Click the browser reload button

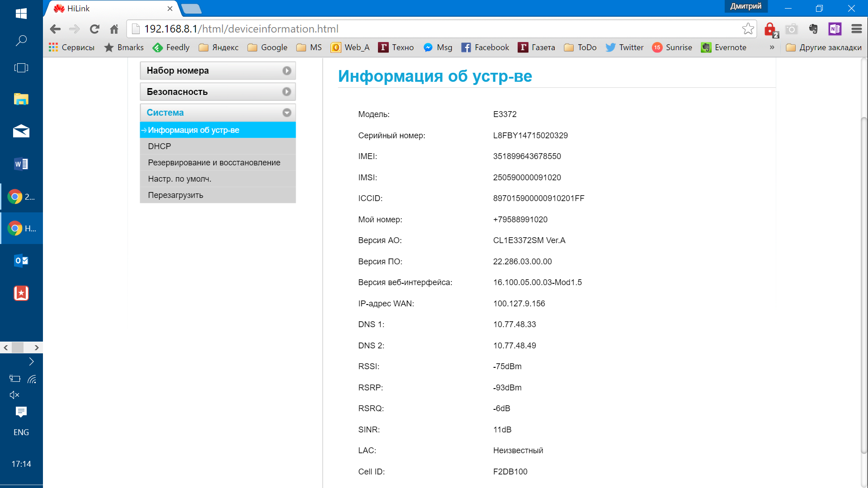click(x=94, y=29)
